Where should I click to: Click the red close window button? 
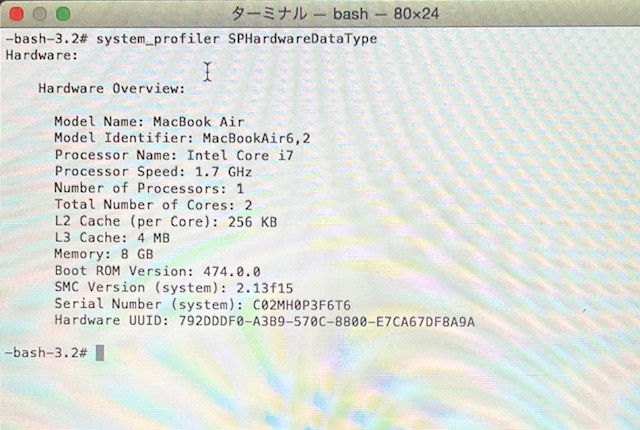[16, 14]
